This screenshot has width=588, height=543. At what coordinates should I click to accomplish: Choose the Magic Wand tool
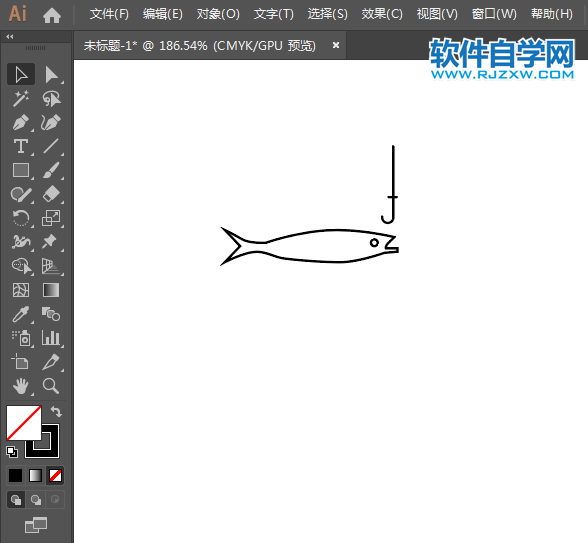21,98
